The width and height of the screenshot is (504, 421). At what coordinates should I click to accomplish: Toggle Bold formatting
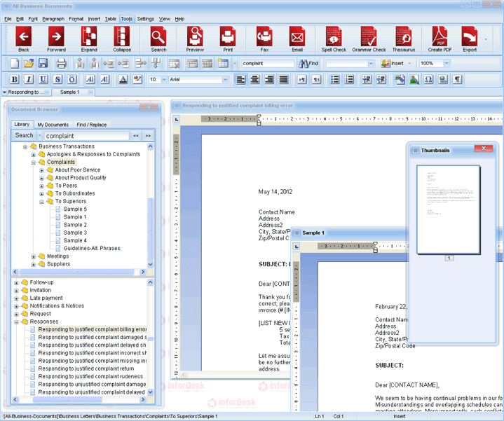(15, 79)
